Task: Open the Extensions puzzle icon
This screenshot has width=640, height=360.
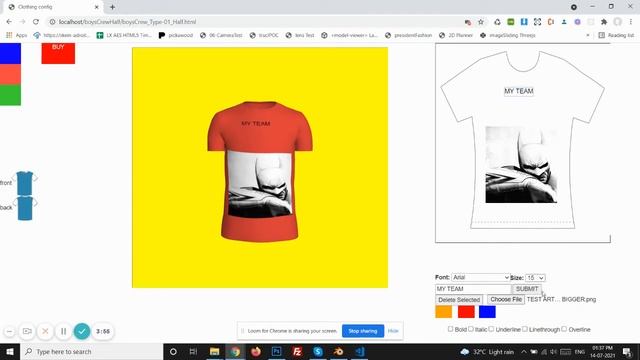Action: pyautogui.click(x=604, y=22)
